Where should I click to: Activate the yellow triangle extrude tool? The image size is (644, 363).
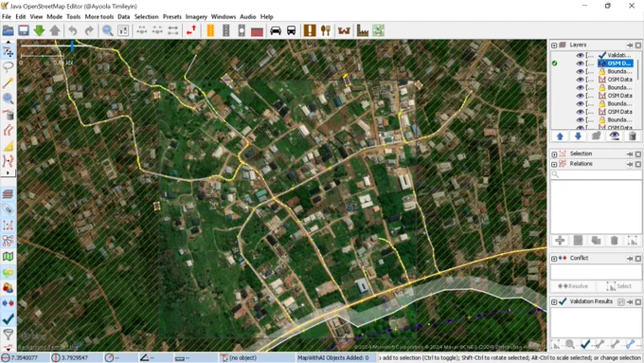coord(8,146)
